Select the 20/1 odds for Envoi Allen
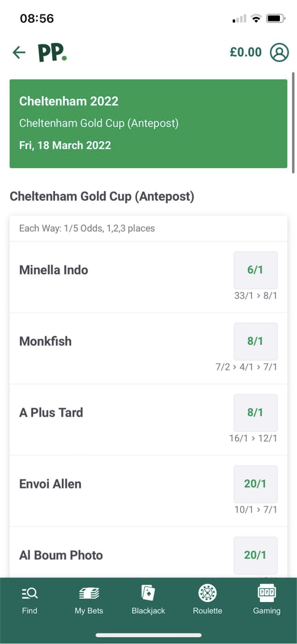 pos(255,484)
